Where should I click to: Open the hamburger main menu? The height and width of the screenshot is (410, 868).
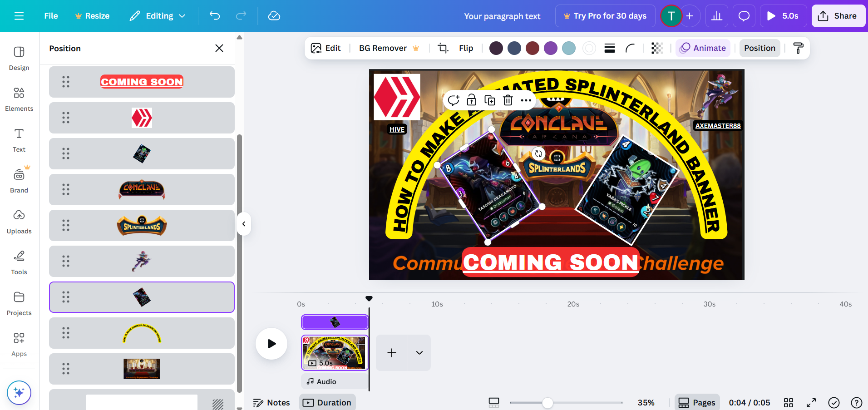pos(19,16)
